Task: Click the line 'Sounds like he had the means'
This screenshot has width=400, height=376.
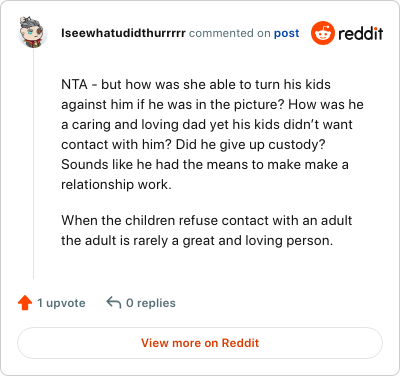Action: coord(205,165)
